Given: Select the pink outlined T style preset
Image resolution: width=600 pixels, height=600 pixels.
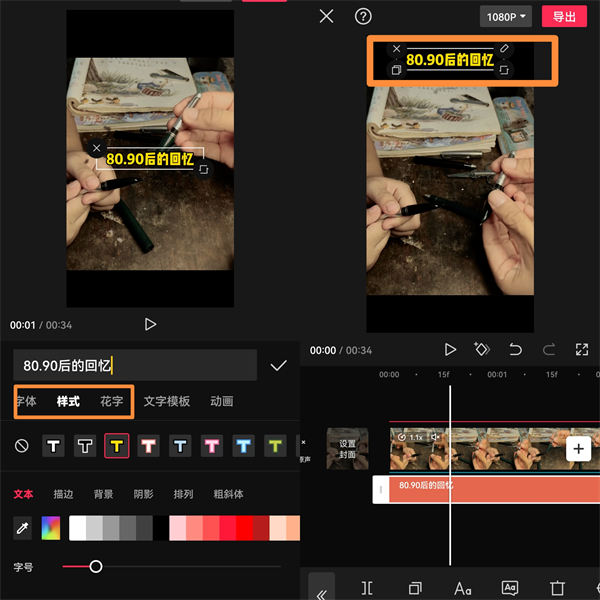Looking at the screenshot, I should click(x=148, y=446).
